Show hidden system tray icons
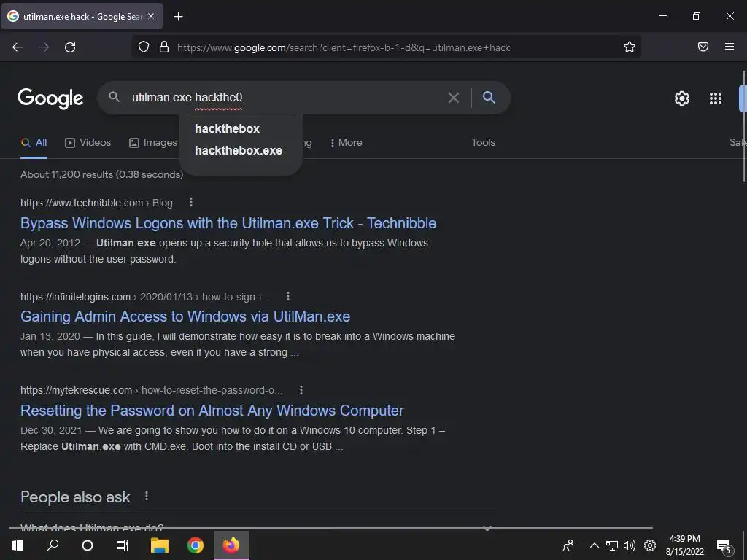This screenshot has width=747, height=560. pos(594,545)
